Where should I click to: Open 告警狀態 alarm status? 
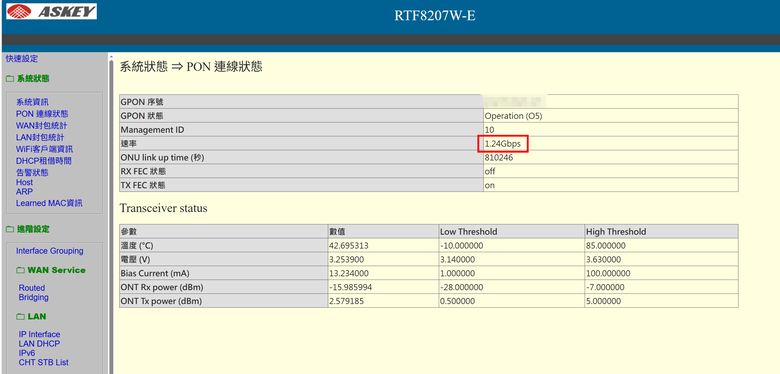click(32, 173)
